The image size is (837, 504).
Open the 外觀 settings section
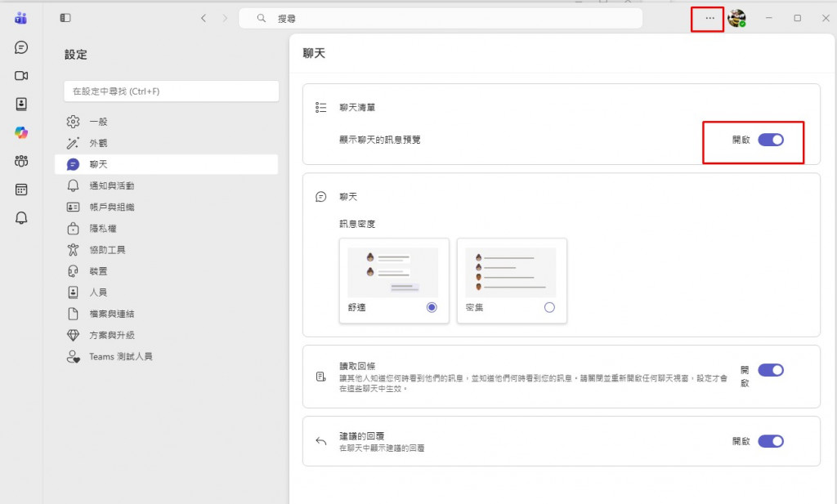point(167,143)
